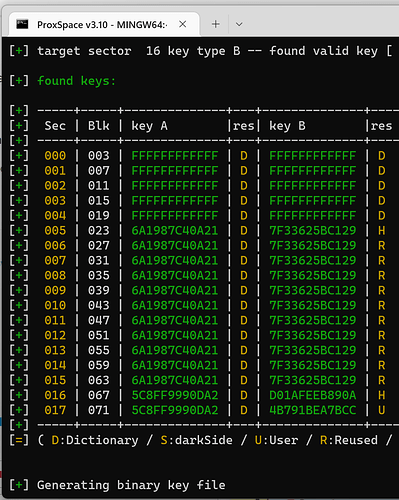Click sector number 014

[55, 365]
